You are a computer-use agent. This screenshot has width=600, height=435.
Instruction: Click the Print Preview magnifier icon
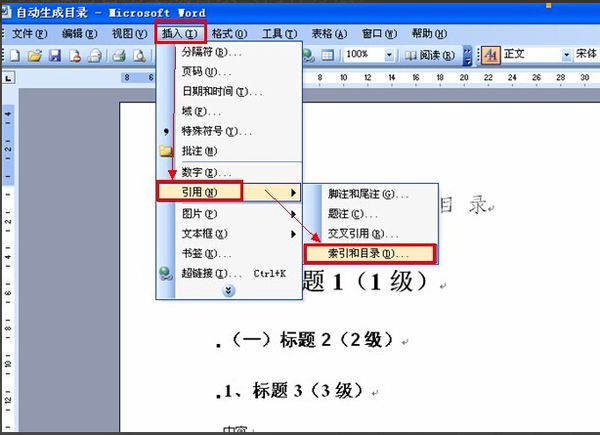pos(139,56)
